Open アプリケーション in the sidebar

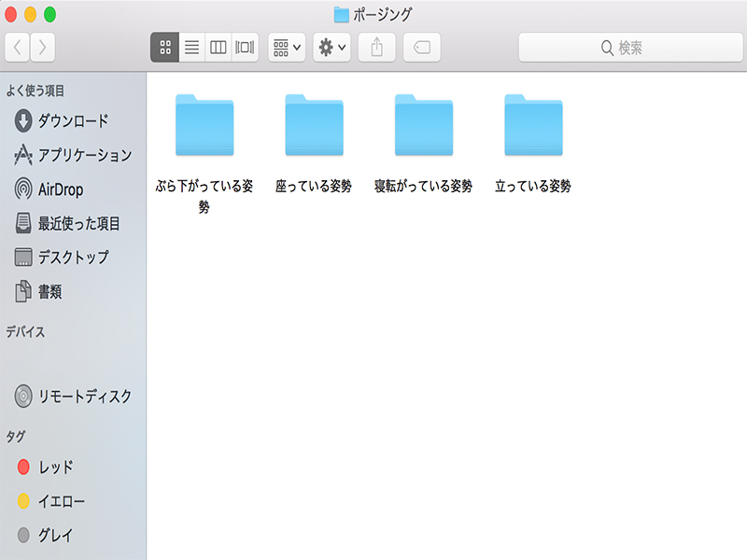(73, 155)
